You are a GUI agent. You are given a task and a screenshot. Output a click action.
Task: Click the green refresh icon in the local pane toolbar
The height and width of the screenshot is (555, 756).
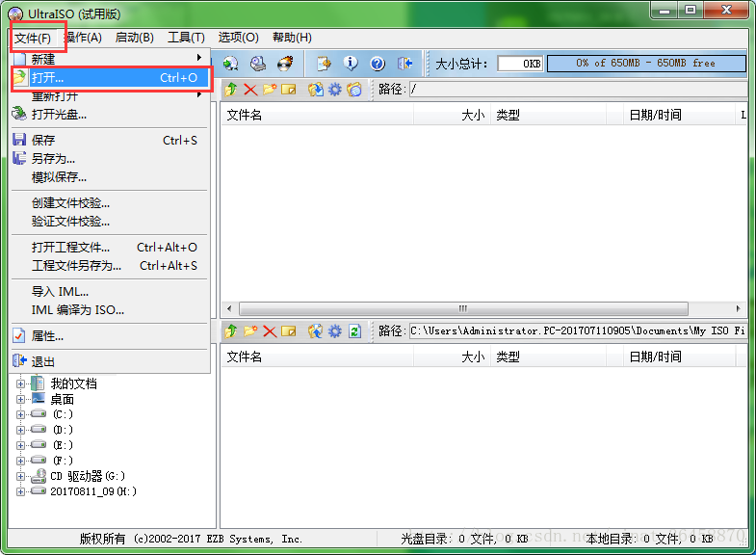click(354, 331)
